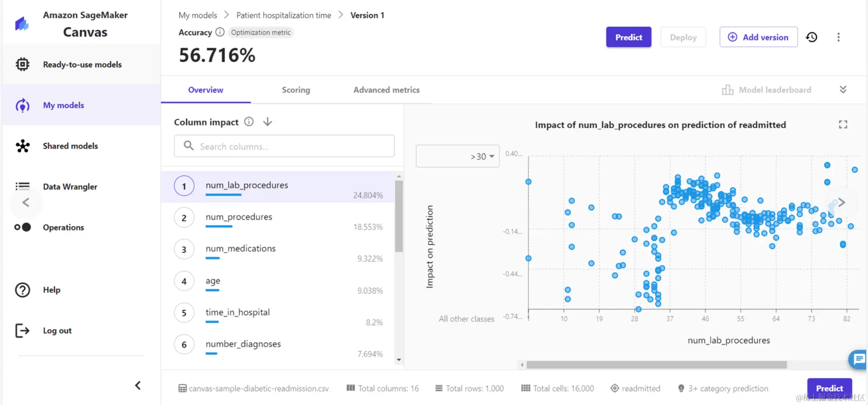Click the horizontal chart scrollbar
This screenshot has width=868, height=405.
coord(656,365)
